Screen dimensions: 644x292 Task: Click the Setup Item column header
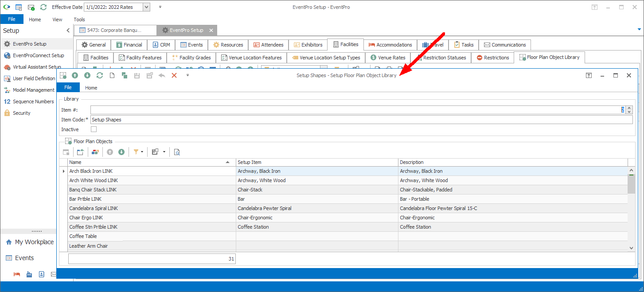(317, 162)
